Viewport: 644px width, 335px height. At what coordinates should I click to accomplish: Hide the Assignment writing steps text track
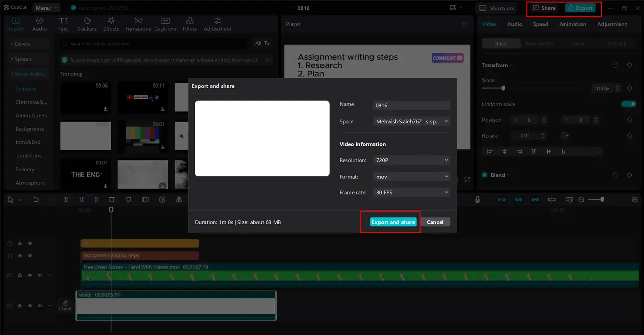click(x=30, y=255)
